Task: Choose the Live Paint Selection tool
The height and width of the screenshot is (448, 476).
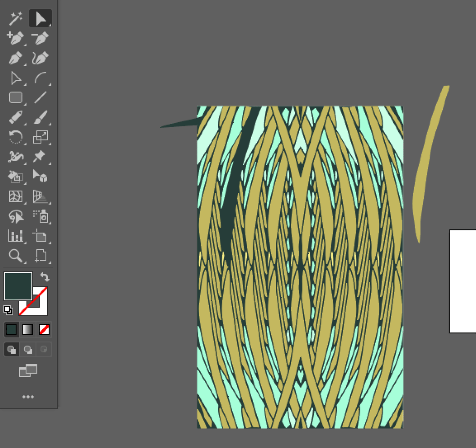Action: point(40,177)
